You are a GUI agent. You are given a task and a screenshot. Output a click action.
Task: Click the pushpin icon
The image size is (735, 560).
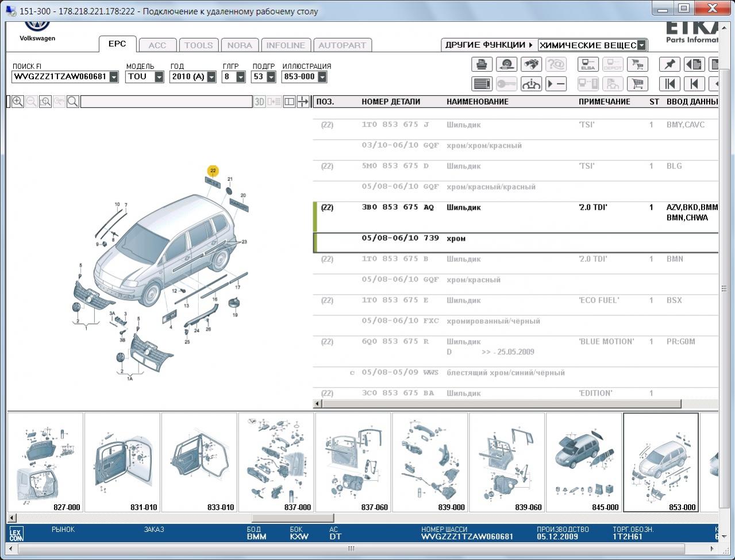click(x=669, y=64)
